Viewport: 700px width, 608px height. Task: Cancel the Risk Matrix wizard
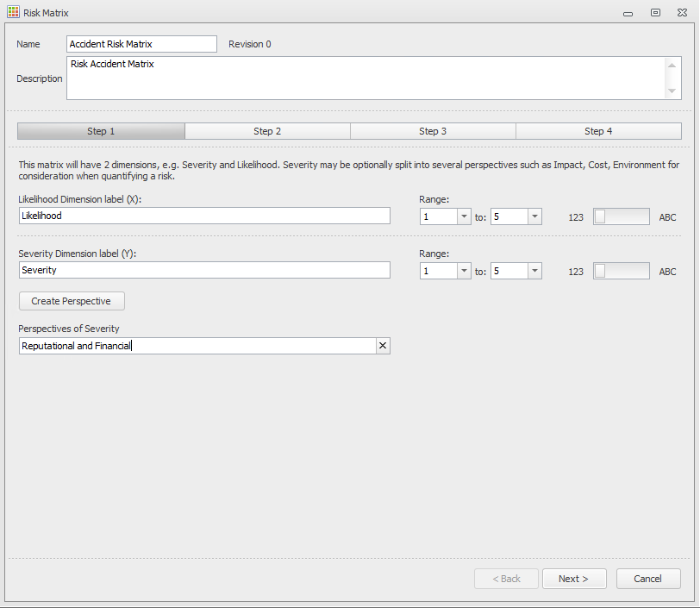tap(647, 579)
